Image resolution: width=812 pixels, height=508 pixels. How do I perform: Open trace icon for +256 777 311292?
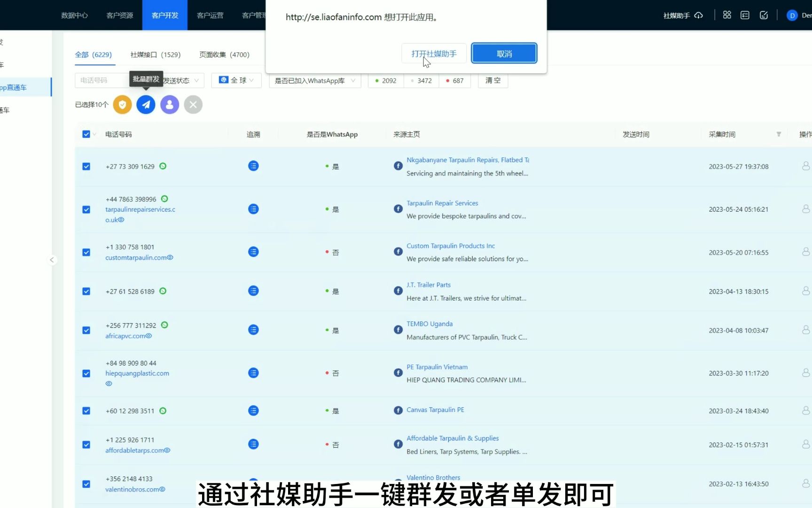(x=253, y=330)
